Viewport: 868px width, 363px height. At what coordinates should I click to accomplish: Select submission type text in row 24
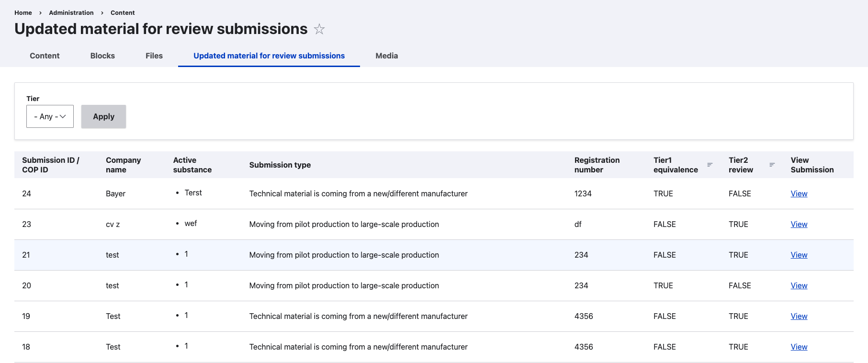point(358,193)
